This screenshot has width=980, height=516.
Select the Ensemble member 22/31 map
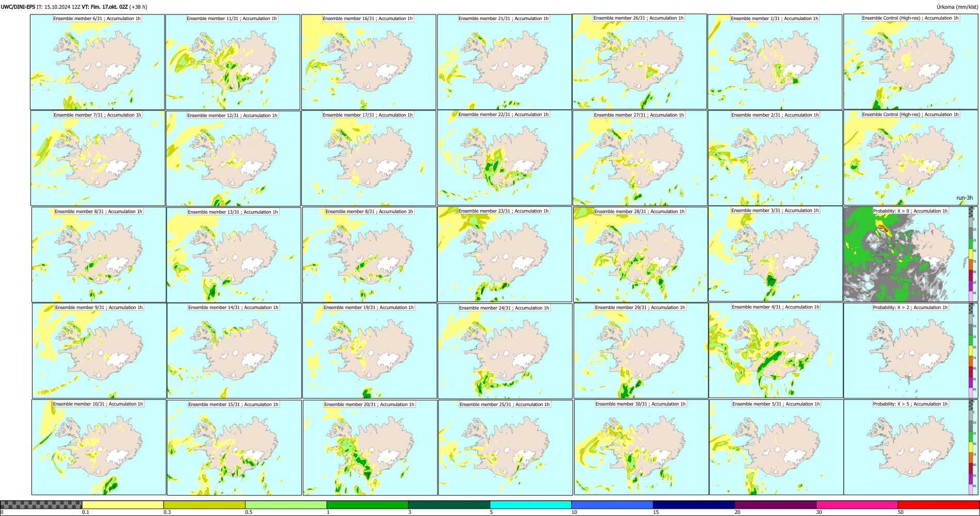click(504, 158)
